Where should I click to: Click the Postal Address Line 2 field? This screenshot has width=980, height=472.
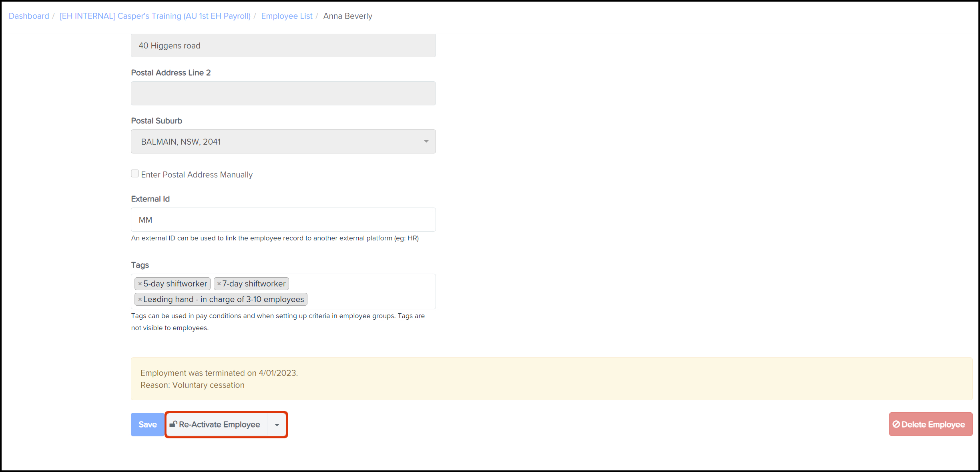283,93
